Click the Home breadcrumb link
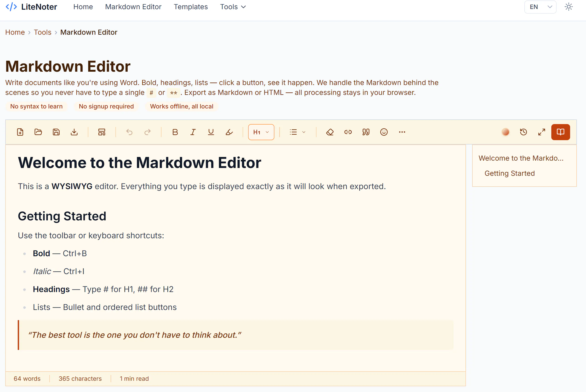 [x=15, y=32]
